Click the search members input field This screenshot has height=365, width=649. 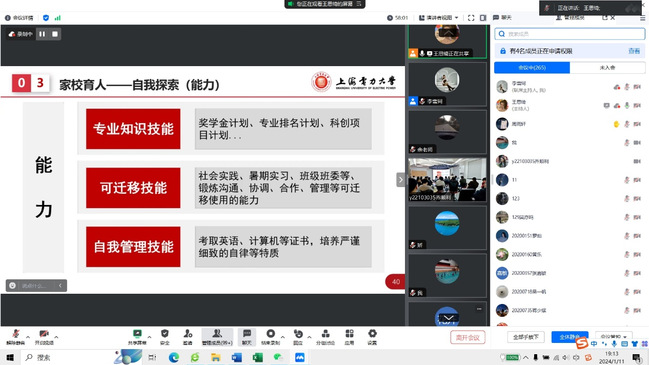[570, 34]
